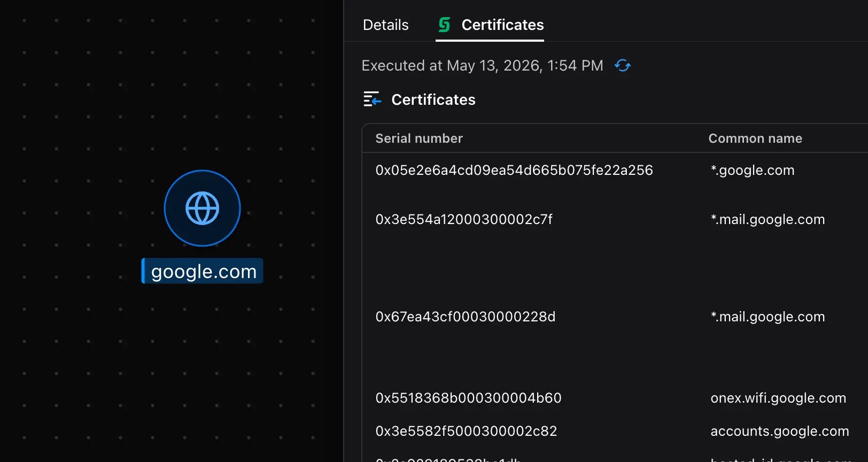Viewport: 868px width, 462px height.
Task: Select serial 0x67ea43cf00030000228d
Action: pos(466,317)
